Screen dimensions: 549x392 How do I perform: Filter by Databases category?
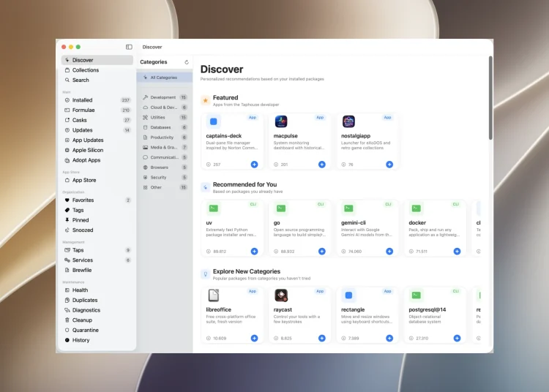pyautogui.click(x=165, y=127)
